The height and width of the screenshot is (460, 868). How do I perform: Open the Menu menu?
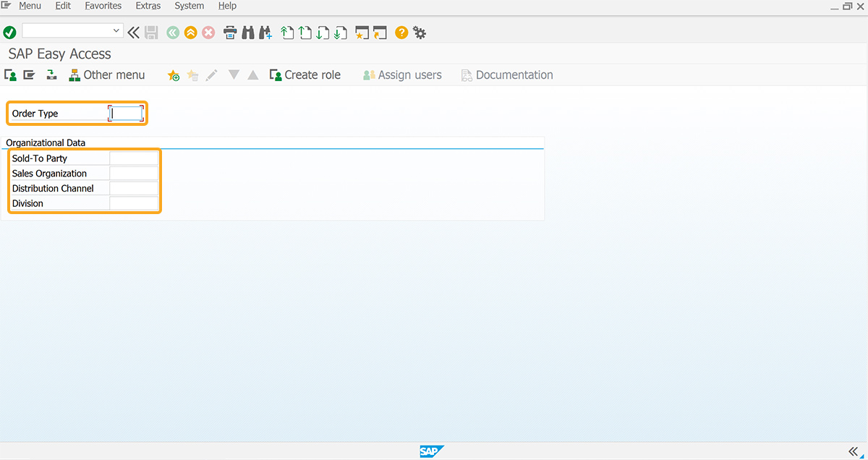click(x=30, y=6)
